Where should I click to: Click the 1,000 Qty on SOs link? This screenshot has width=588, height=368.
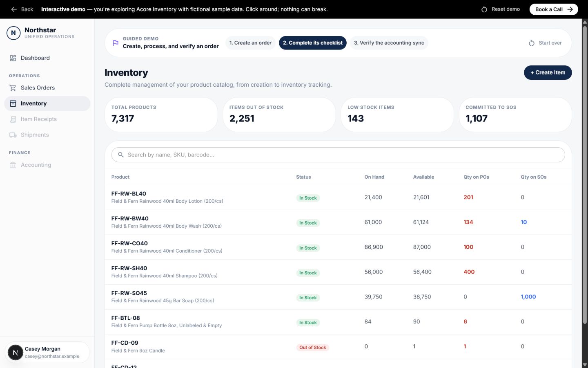(528, 297)
